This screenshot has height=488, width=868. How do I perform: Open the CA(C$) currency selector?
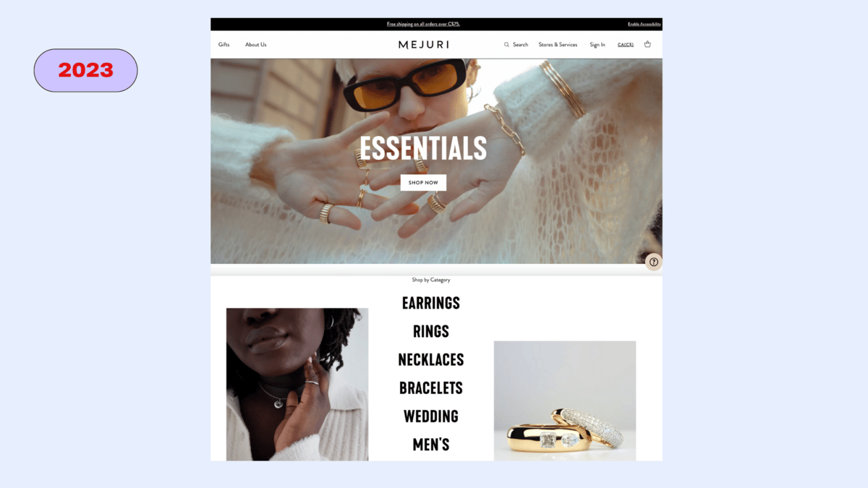626,45
